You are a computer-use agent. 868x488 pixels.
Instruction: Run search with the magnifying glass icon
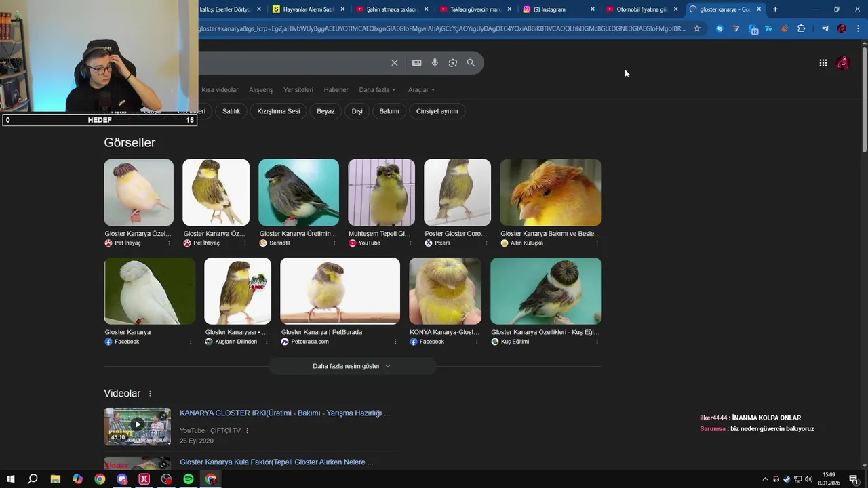(x=471, y=63)
